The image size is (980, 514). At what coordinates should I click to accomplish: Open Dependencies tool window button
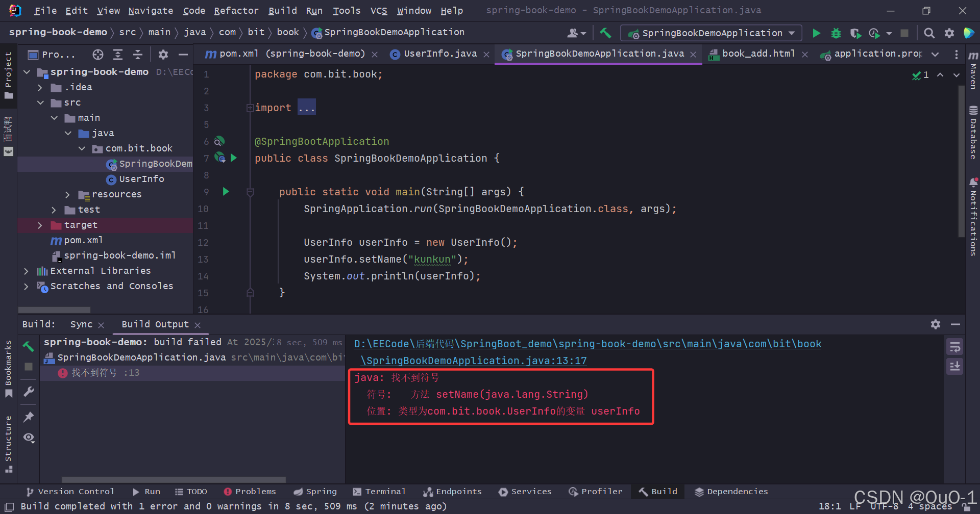tap(731, 492)
